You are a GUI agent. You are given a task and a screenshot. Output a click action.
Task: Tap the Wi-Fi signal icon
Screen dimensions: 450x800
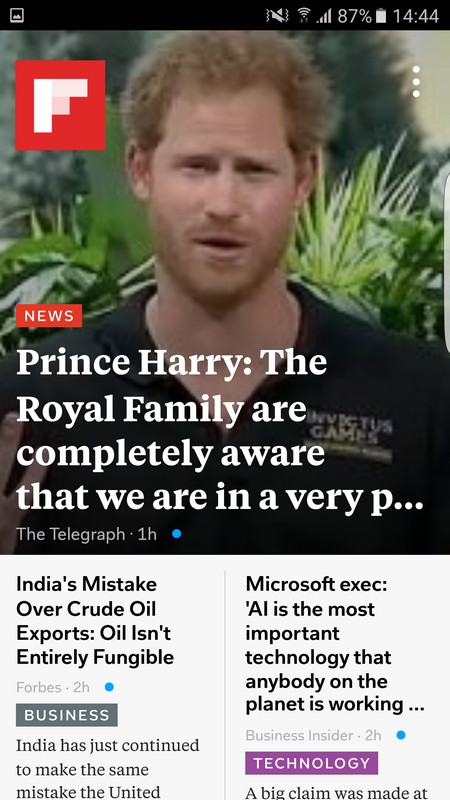click(x=305, y=16)
